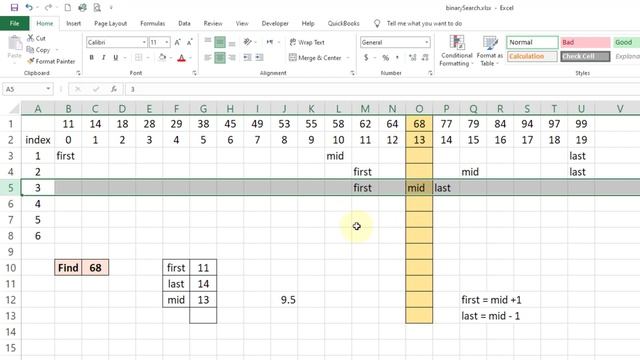Undo the last action
This screenshot has width=640, height=360.
tap(29, 7)
